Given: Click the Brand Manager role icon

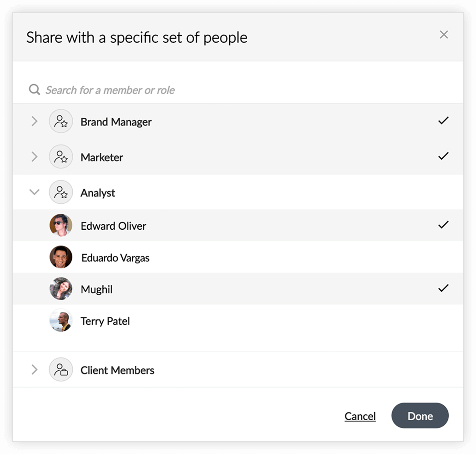Looking at the screenshot, I should coord(61,121).
